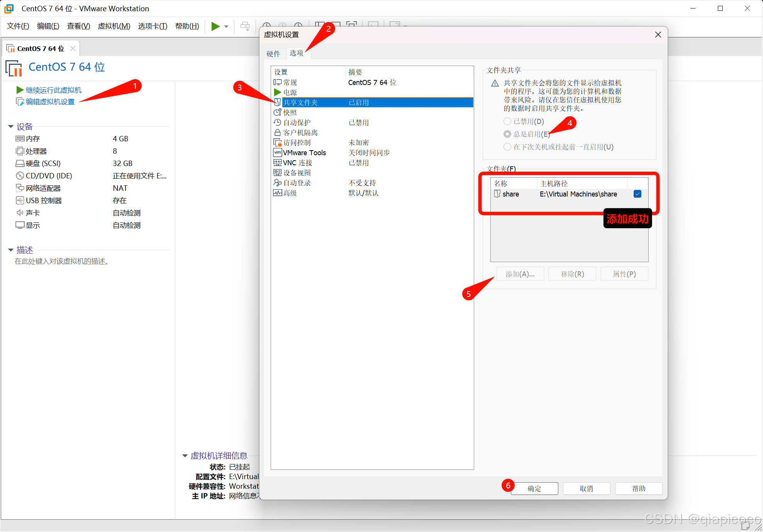Click the AutoProtect (自动保护) clock icon
The width and height of the screenshot is (763, 532).
pyautogui.click(x=277, y=122)
